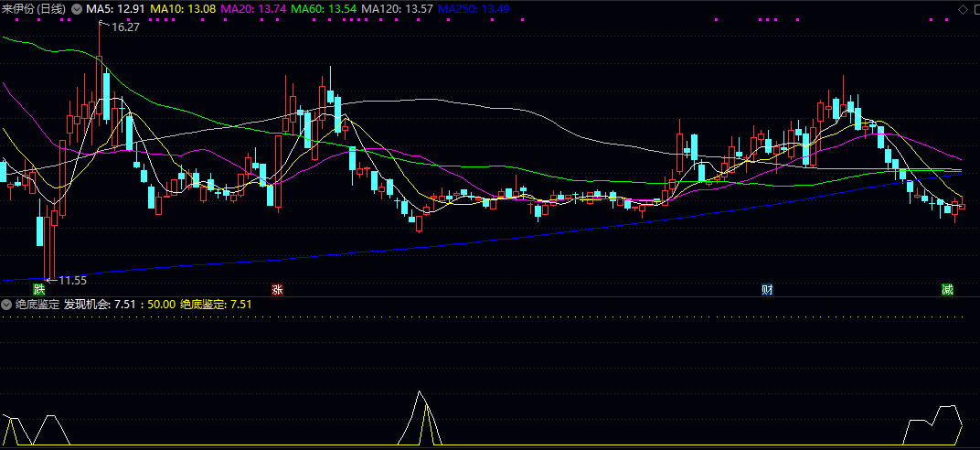Click the diamond icon at top right
980x450 pixels.
[962, 9]
